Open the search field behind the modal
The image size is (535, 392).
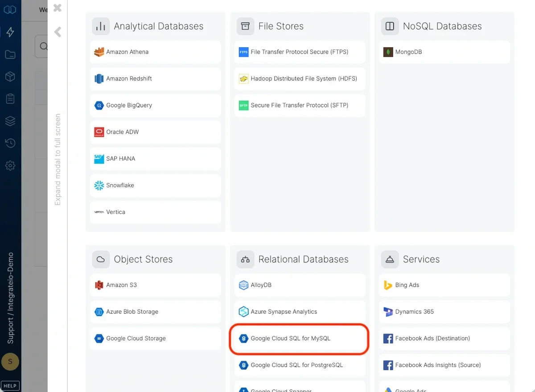pyautogui.click(x=44, y=46)
